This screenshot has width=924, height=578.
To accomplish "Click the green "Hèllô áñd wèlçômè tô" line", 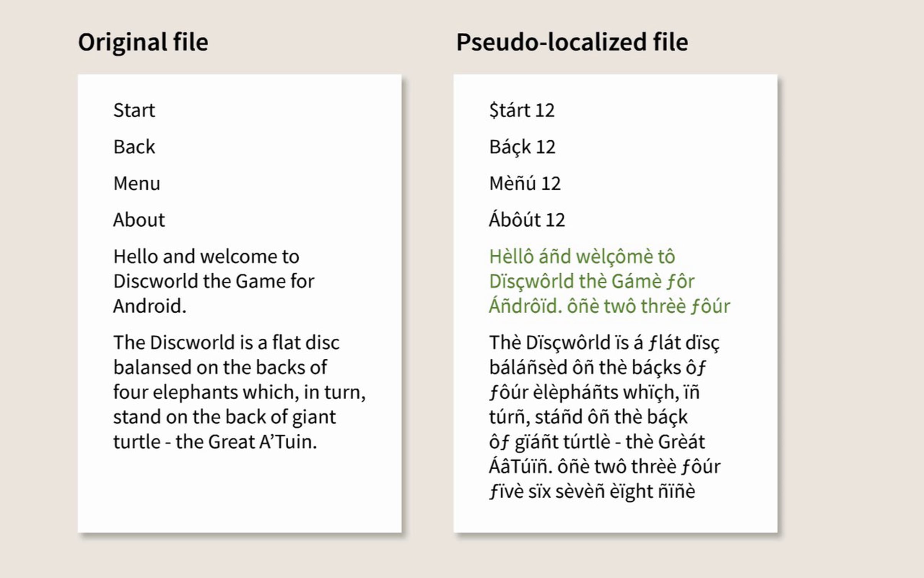I will tap(582, 257).
